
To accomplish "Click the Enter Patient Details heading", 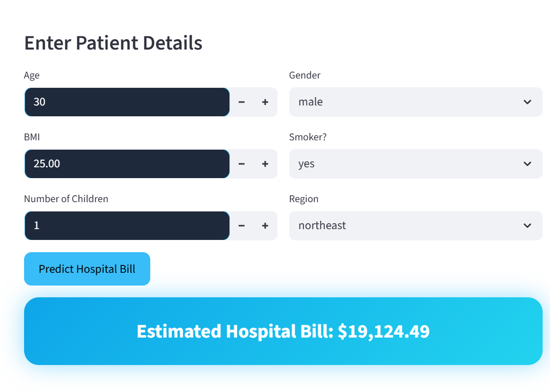I will [113, 43].
